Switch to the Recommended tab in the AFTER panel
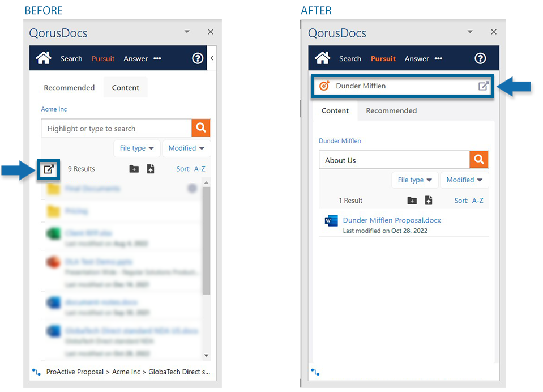 click(391, 110)
